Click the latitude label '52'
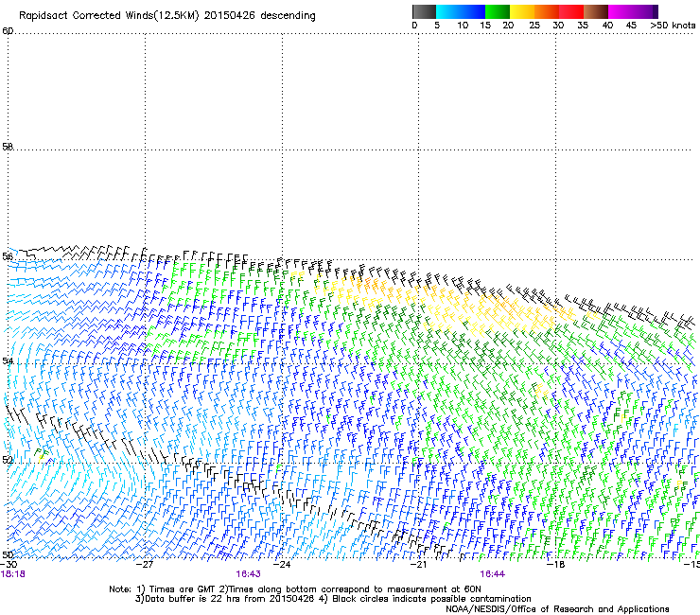700x615 pixels. pyautogui.click(x=8, y=460)
